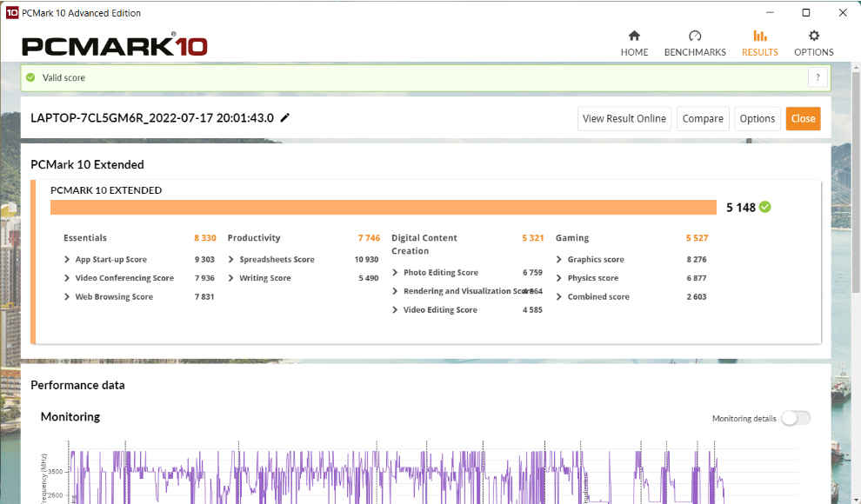Expand Rendering and Visualization Score
This screenshot has height=504, width=861.
pos(395,291)
